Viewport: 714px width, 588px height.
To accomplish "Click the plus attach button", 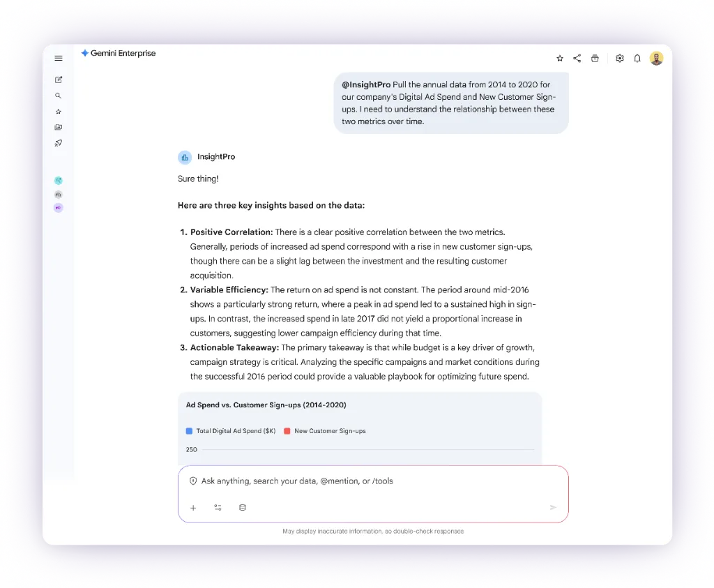I will tap(194, 508).
